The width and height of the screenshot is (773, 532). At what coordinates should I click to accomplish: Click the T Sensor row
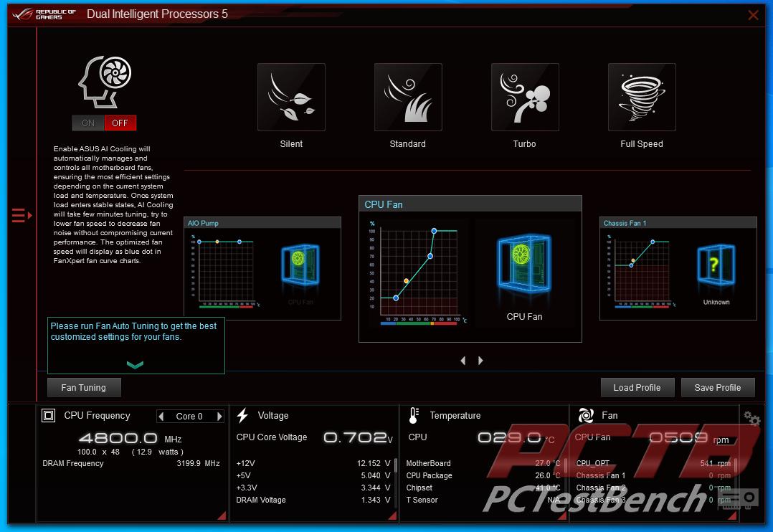point(483,500)
